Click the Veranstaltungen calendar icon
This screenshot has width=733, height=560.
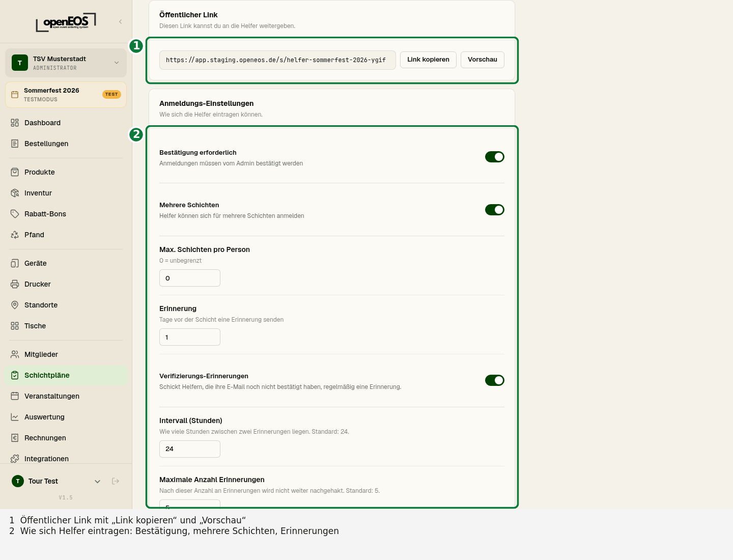[x=15, y=396]
